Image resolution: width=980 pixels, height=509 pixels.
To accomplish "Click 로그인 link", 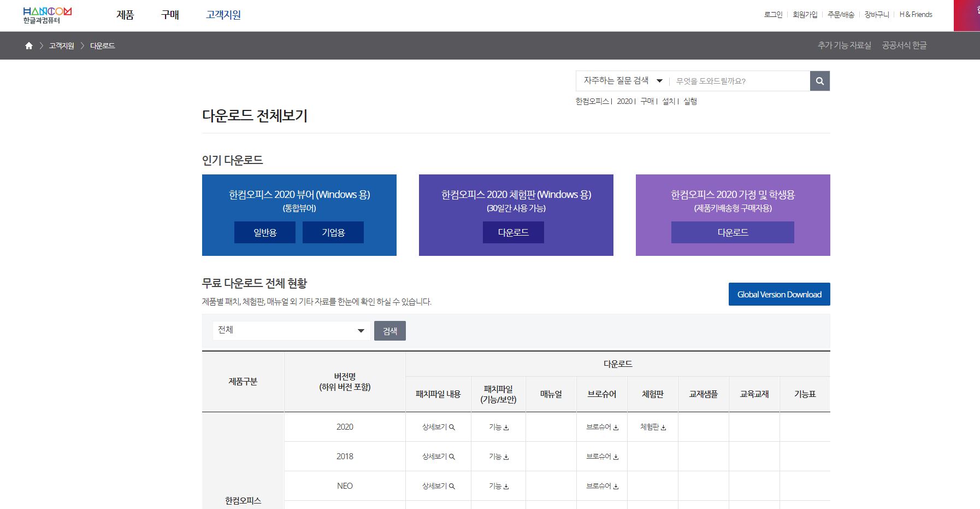I will [773, 15].
